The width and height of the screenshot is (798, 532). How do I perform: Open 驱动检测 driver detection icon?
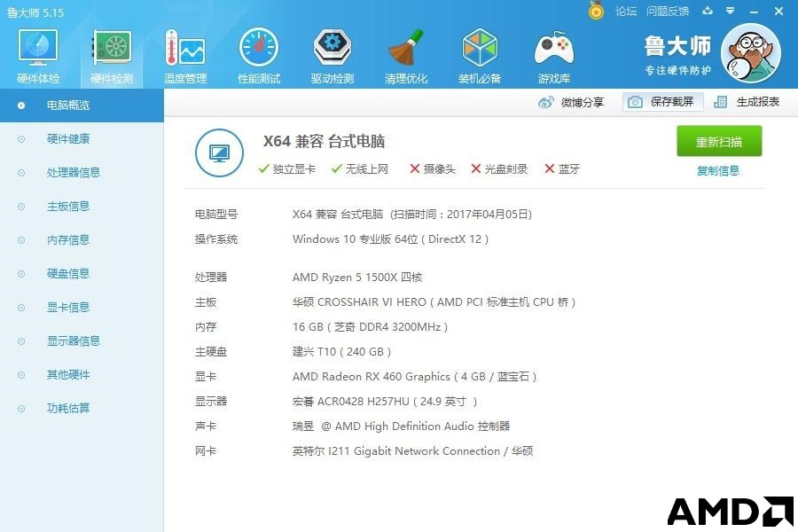tap(332, 57)
